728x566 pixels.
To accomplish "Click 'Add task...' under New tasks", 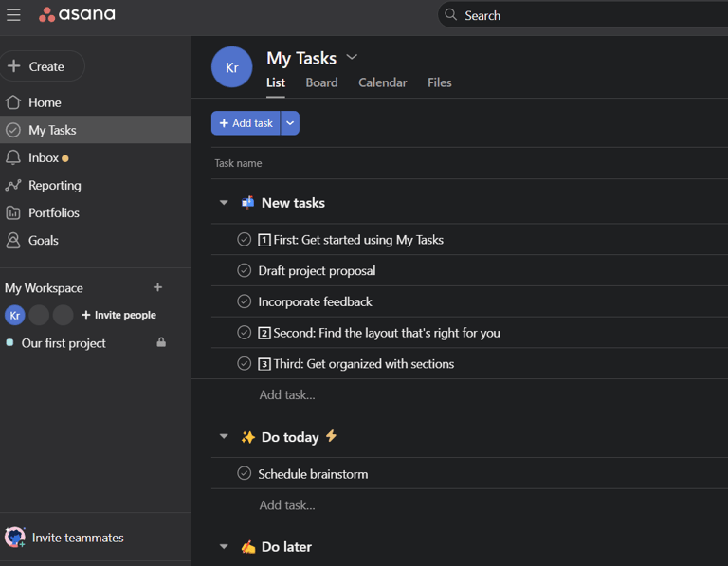I will (287, 394).
